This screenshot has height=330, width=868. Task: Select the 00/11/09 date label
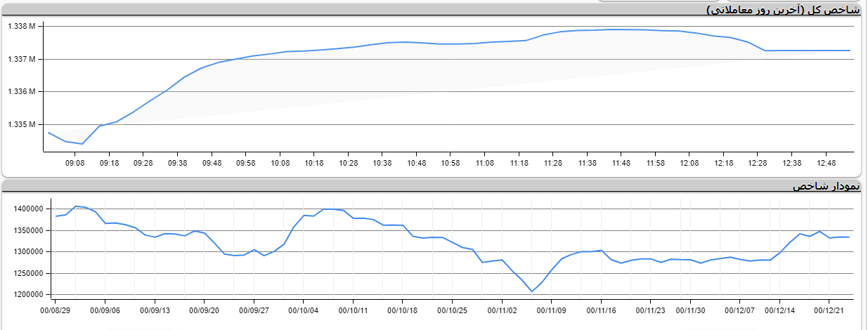pyautogui.click(x=552, y=310)
